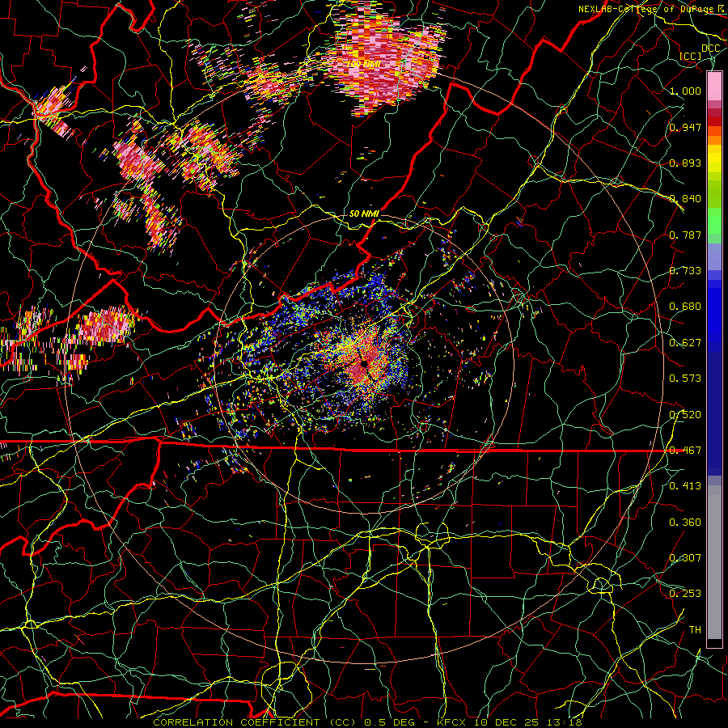Select the 0.733 scale value
Image resolution: width=728 pixels, height=728 pixels.
click(685, 271)
